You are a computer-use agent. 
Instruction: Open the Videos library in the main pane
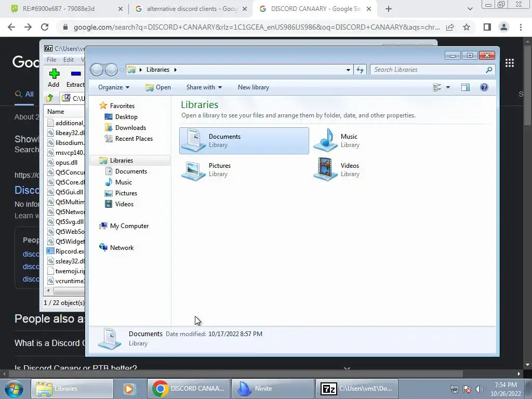pos(337,170)
